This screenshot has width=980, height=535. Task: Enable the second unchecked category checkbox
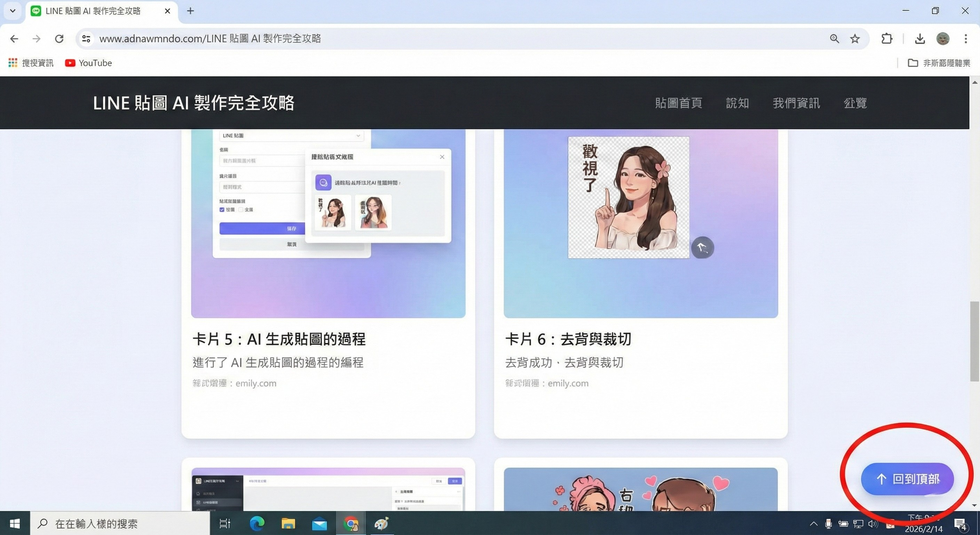tap(241, 209)
